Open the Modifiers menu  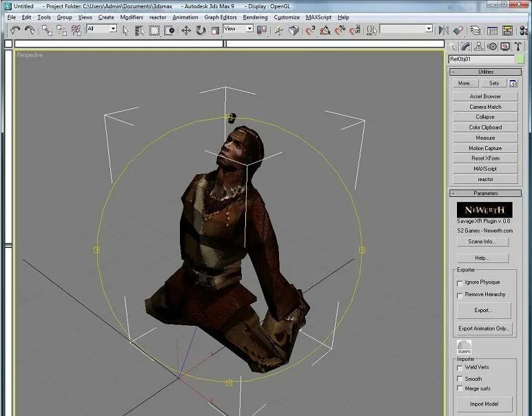tap(132, 17)
